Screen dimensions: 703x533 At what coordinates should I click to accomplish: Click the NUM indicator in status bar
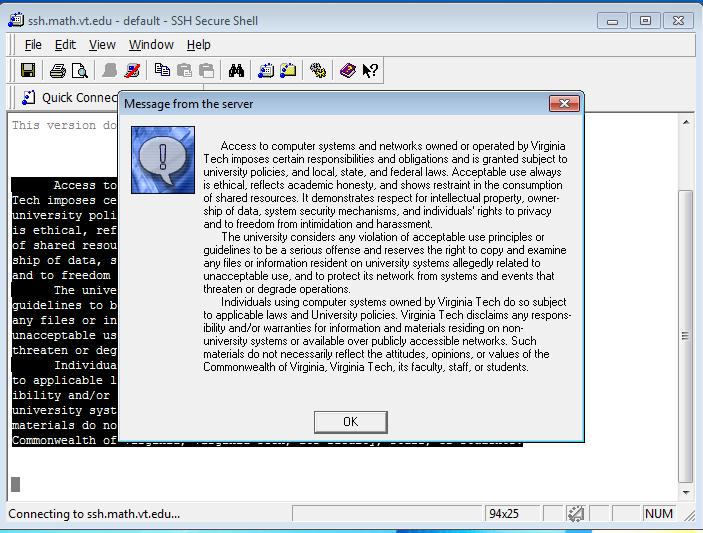pos(659,514)
